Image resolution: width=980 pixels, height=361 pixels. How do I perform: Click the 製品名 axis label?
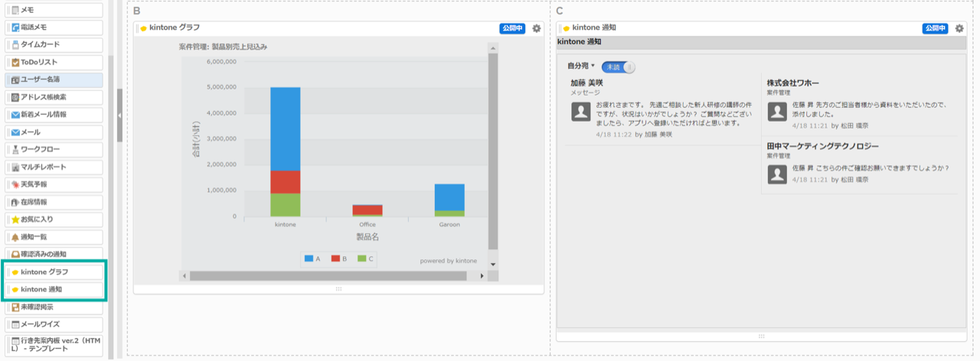coord(367,237)
